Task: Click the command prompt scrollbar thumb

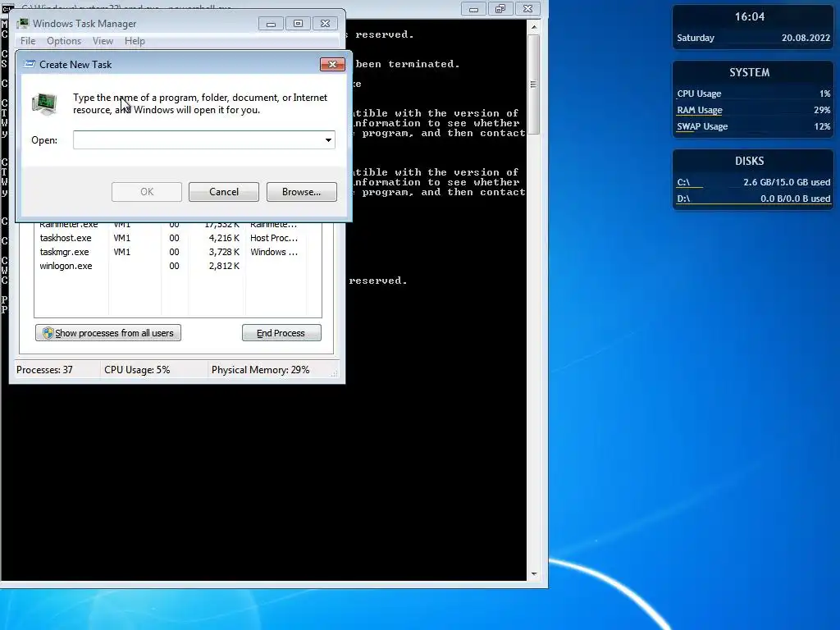Action: click(x=533, y=84)
